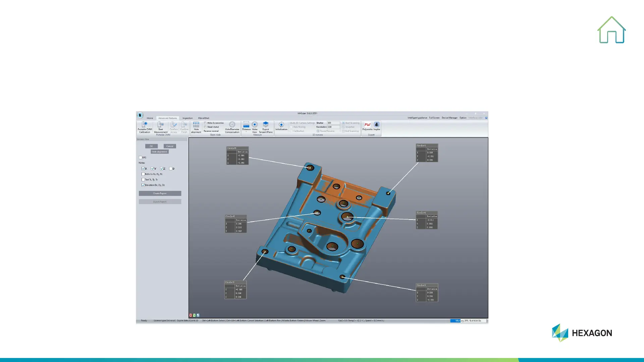Image resolution: width=644 pixels, height=362 pixels.
Task: Export to Polyworks via PW icon
Action: point(367,125)
